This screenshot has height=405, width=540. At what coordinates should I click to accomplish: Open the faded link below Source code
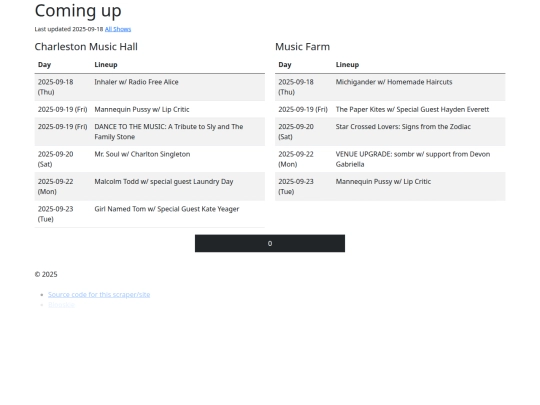[61, 305]
